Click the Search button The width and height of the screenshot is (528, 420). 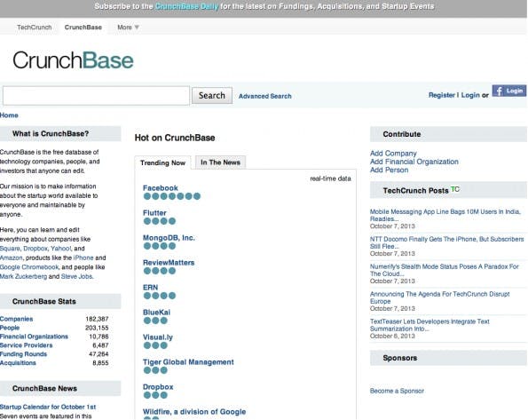(212, 95)
